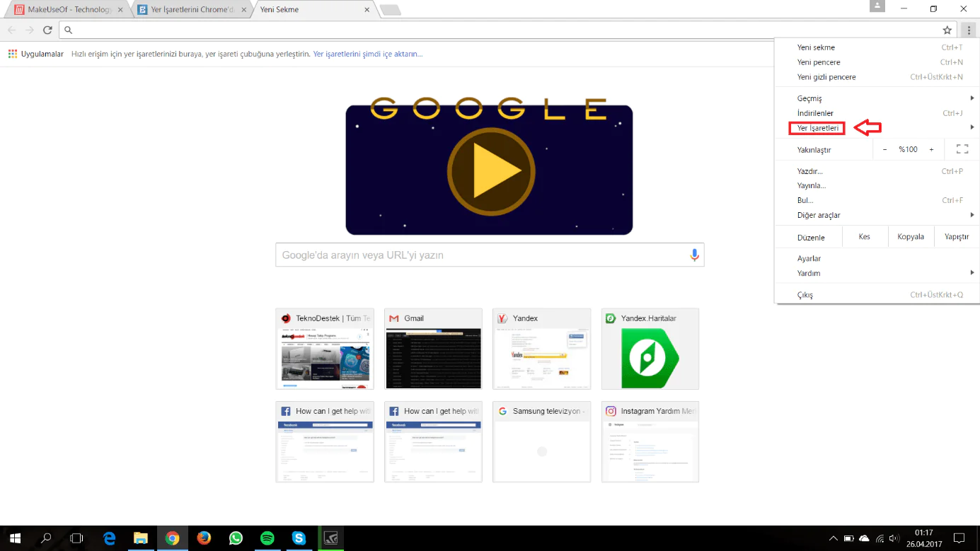
Task: Click the %100 zoom level value
Action: coord(908,149)
